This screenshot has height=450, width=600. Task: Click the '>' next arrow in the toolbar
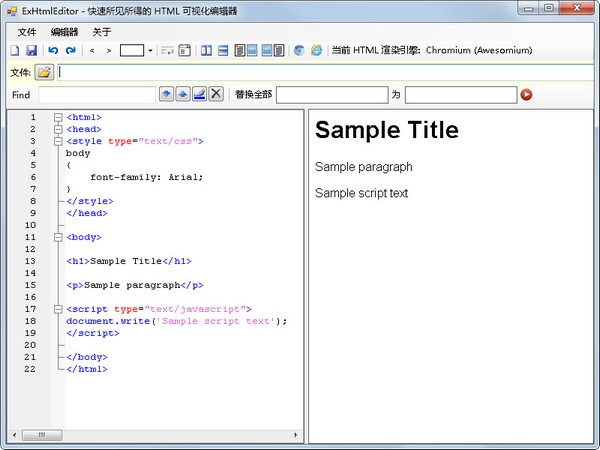(109, 51)
